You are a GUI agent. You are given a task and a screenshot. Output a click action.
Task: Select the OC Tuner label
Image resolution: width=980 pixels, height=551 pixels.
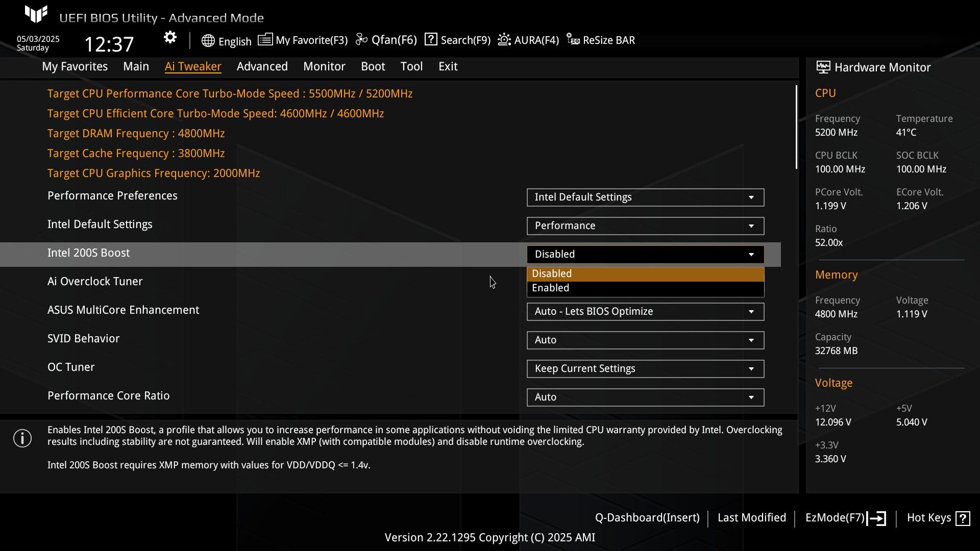click(71, 367)
